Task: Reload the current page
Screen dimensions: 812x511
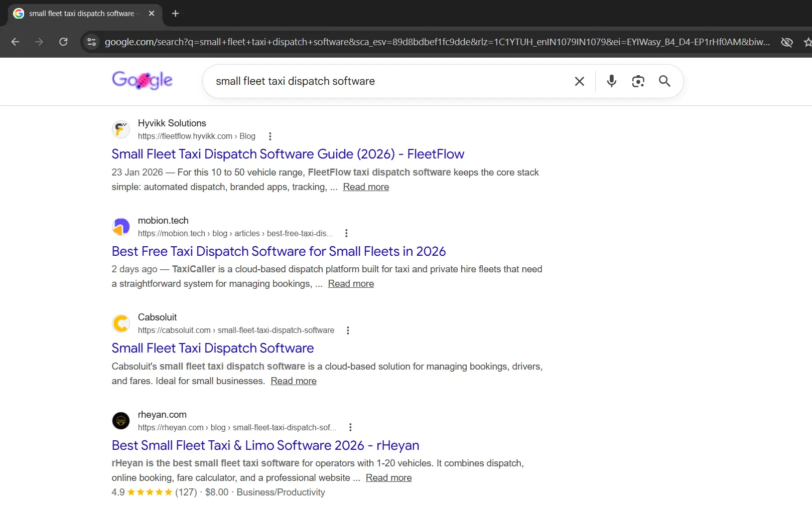Action: tap(63, 42)
